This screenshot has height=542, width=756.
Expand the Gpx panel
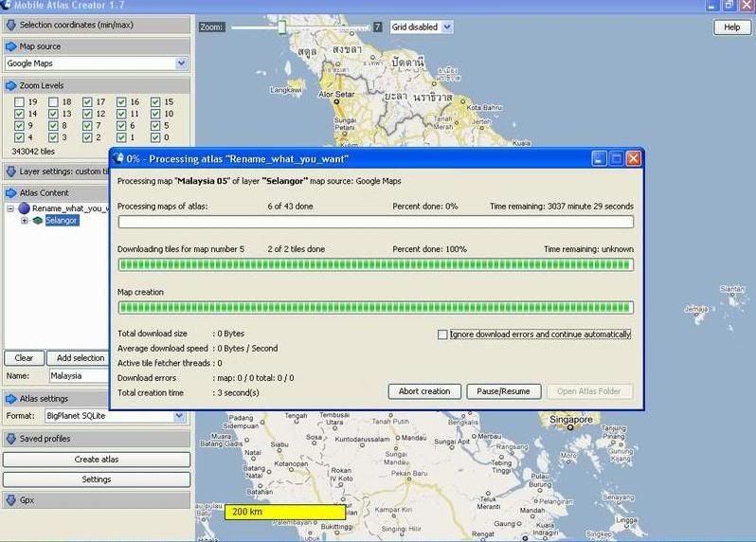pyautogui.click(x=11, y=499)
